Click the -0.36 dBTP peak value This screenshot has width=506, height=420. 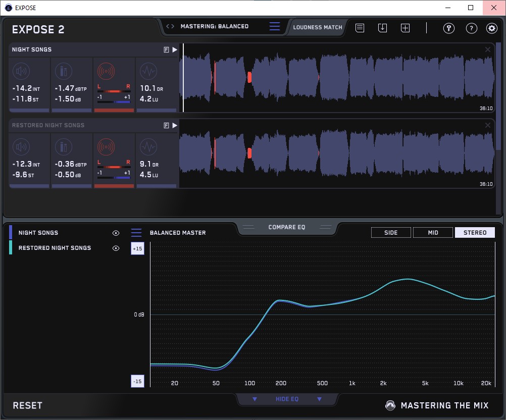71,164
